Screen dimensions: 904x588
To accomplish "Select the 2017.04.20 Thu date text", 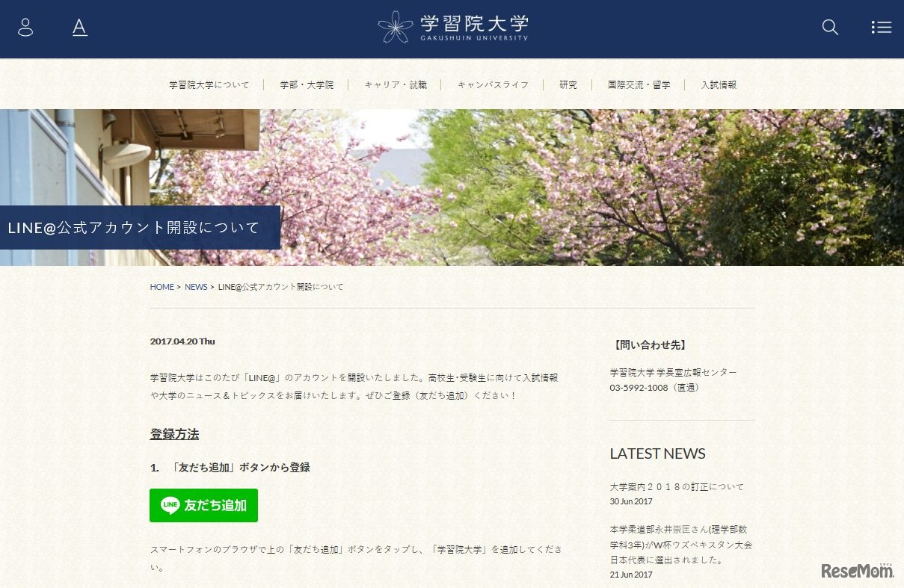I will click(x=182, y=341).
